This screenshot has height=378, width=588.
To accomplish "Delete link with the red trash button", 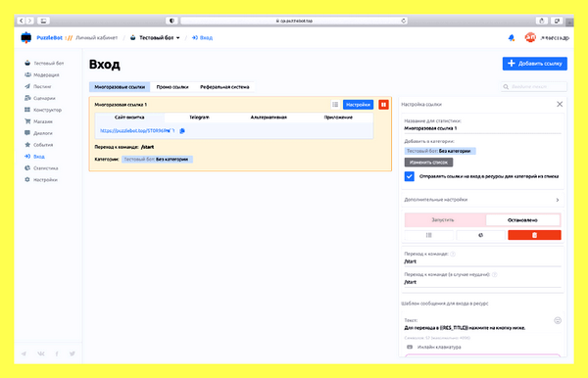I will [534, 235].
